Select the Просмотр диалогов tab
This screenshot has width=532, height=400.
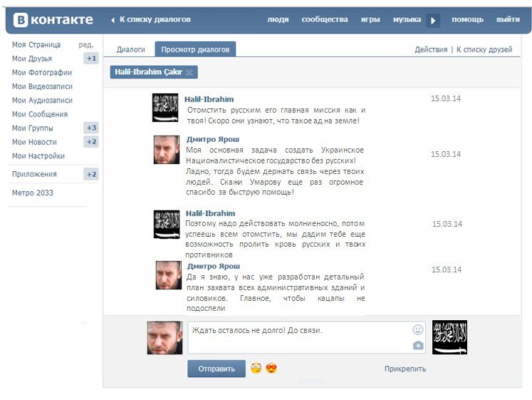(x=195, y=49)
